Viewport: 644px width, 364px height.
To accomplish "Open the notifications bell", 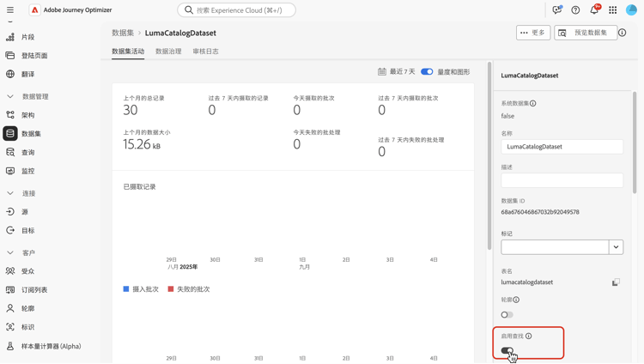I will point(594,9).
